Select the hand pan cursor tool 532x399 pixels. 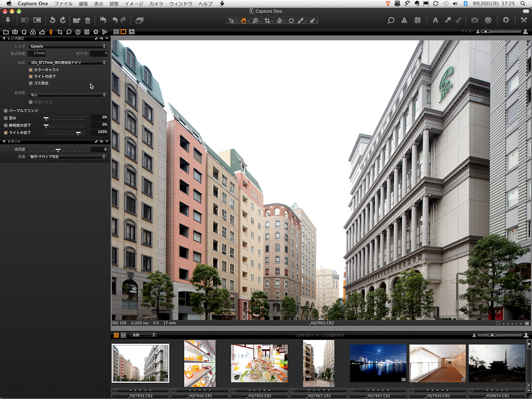coord(243,20)
